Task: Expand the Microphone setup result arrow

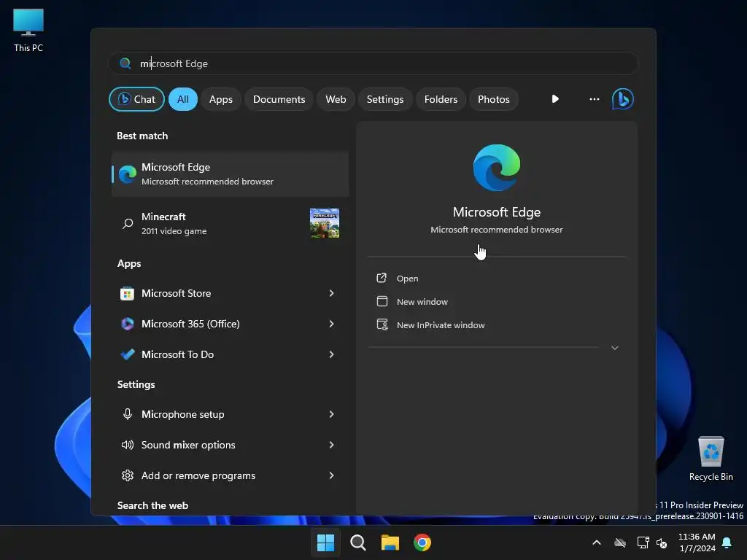Action: point(332,414)
